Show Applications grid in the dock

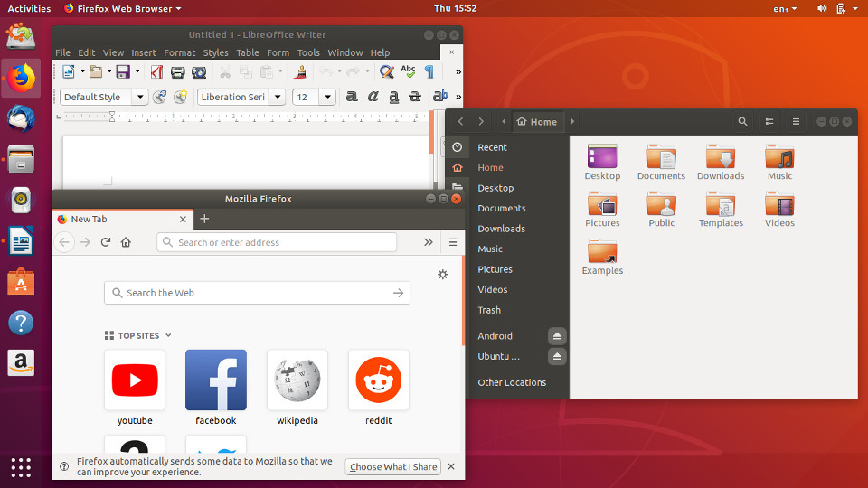(21, 467)
